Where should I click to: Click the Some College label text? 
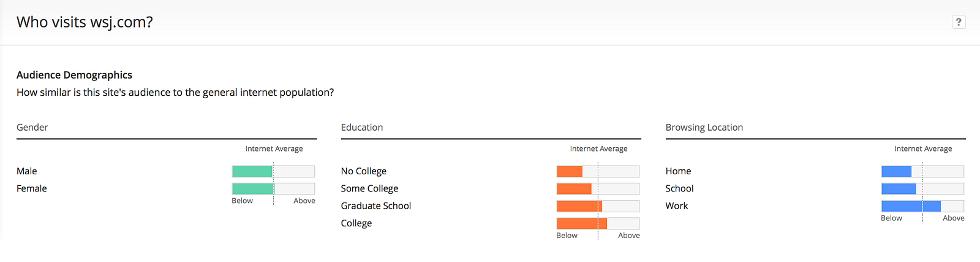point(369,188)
